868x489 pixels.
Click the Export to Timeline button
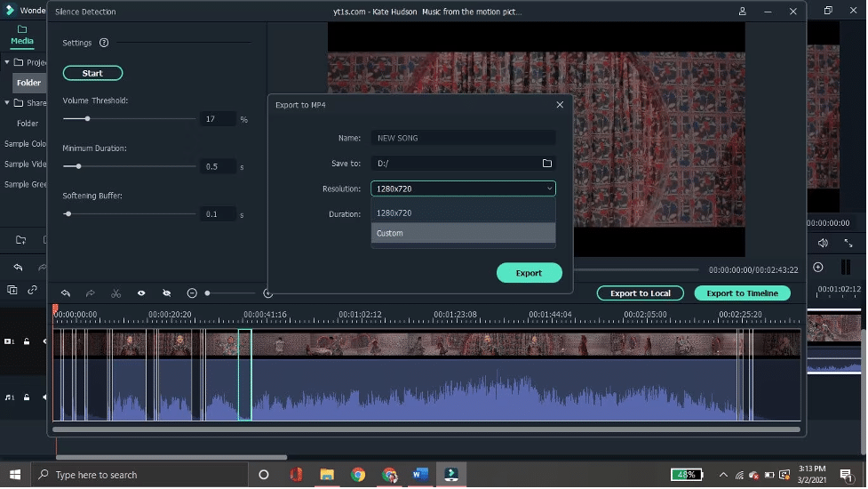(742, 293)
